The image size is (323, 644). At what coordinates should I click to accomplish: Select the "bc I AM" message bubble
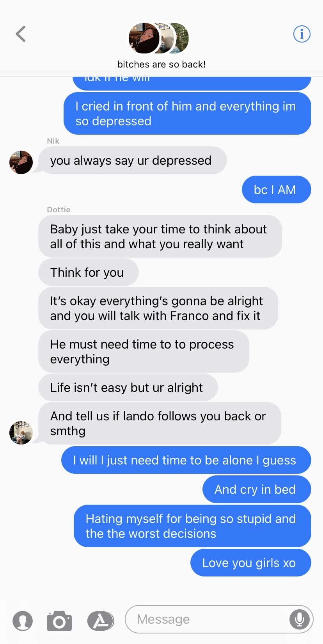point(277,190)
